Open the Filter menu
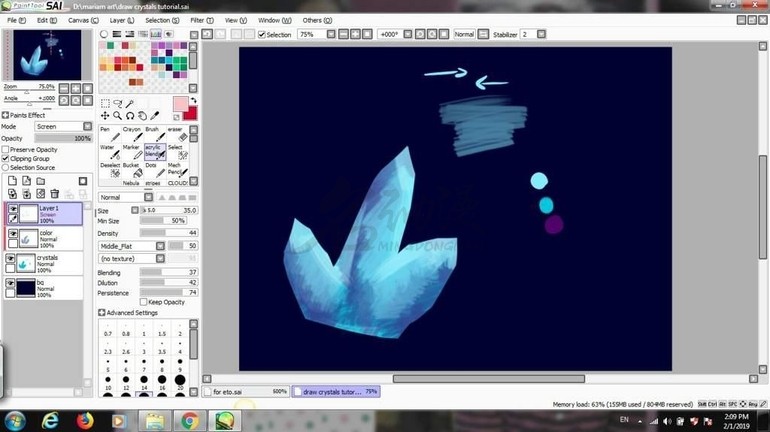 pos(201,20)
